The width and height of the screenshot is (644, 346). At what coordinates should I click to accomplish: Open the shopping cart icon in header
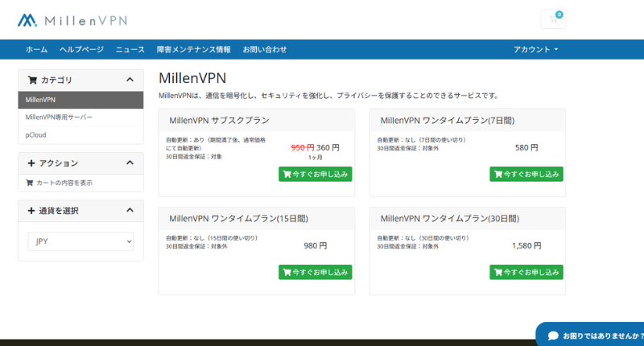click(553, 19)
